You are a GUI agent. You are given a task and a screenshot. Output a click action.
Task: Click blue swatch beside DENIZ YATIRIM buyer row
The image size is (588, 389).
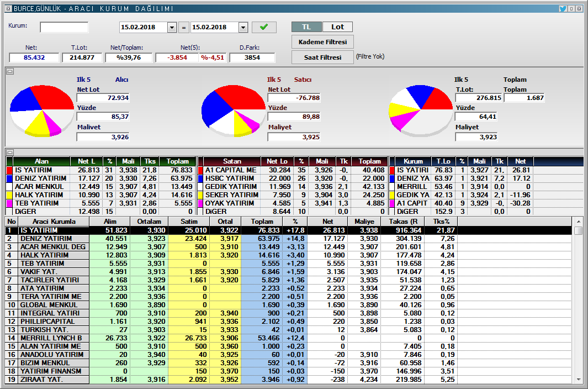click(x=10, y=178)
